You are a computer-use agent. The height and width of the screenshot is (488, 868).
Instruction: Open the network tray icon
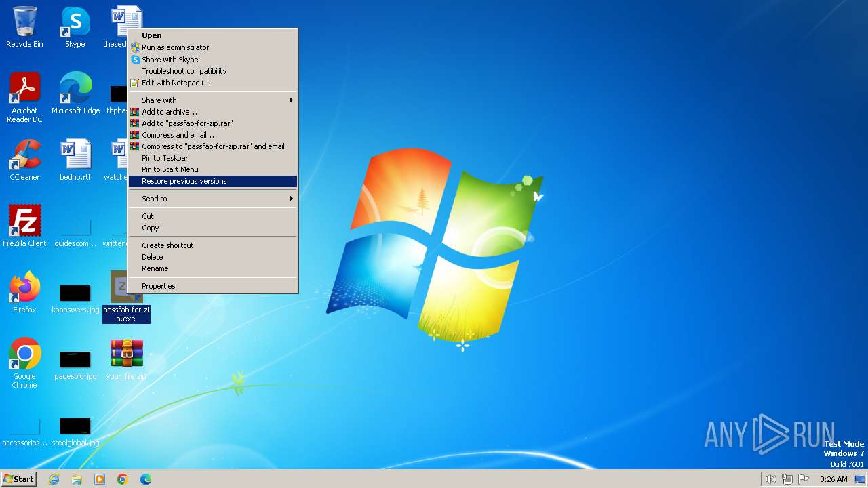787,479
